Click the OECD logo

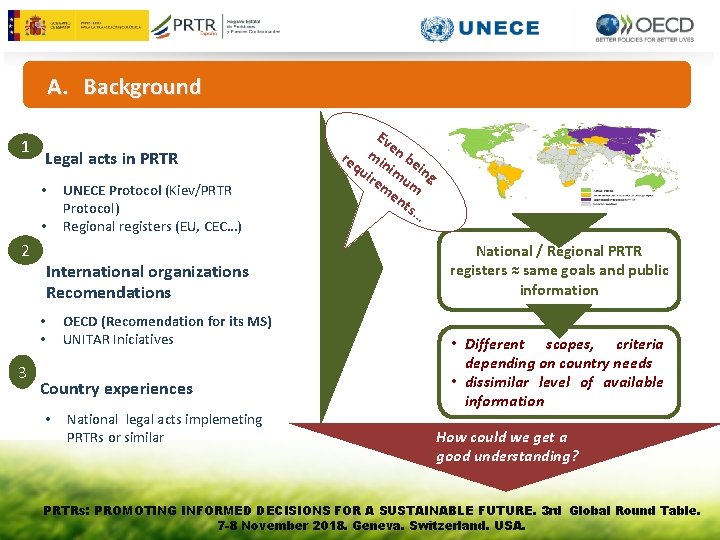pos(645,28)
